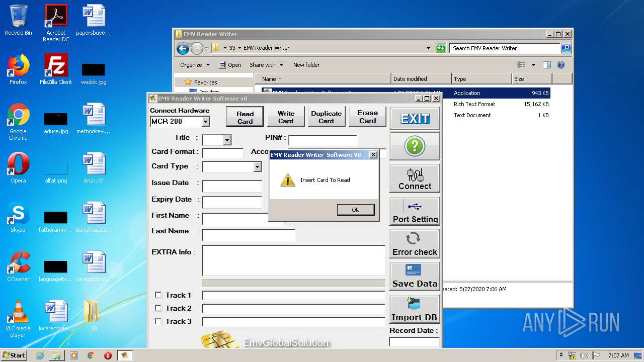The height and width of the screenshot is (362, 644).
Task: Enable the Track 3 checkbox
Action: (158, 321)
